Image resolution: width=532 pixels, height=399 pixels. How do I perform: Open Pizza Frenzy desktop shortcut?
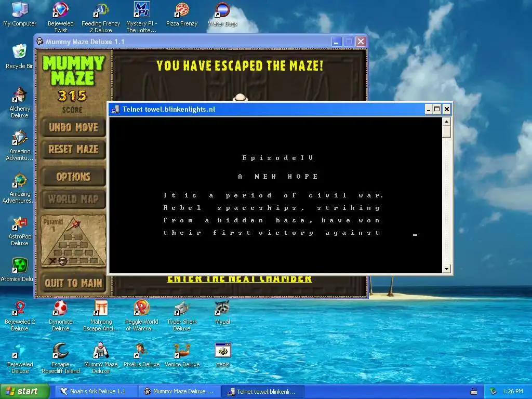[182, 14]
